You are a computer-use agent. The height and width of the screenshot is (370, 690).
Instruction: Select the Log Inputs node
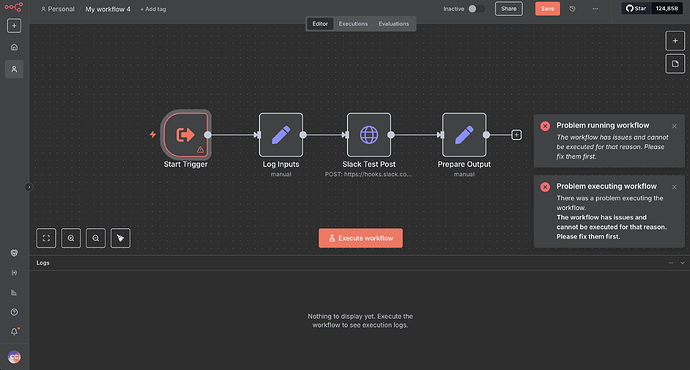click(281, 135)
